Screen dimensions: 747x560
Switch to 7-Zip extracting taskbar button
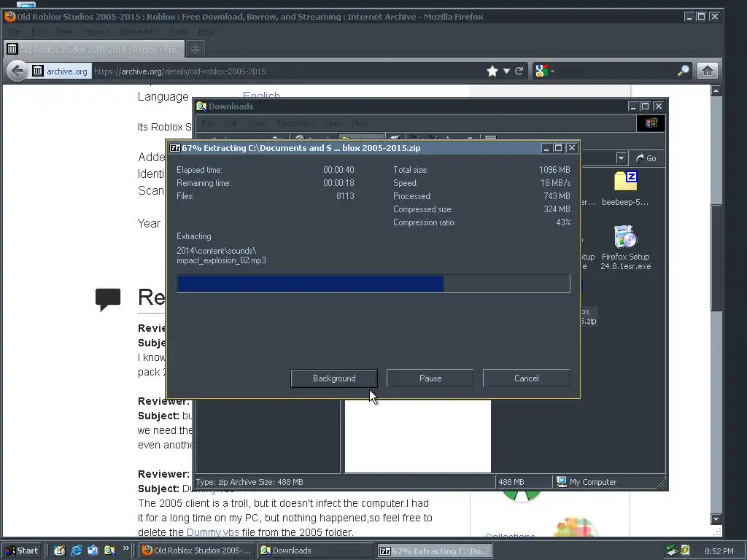tap(435, 551)
